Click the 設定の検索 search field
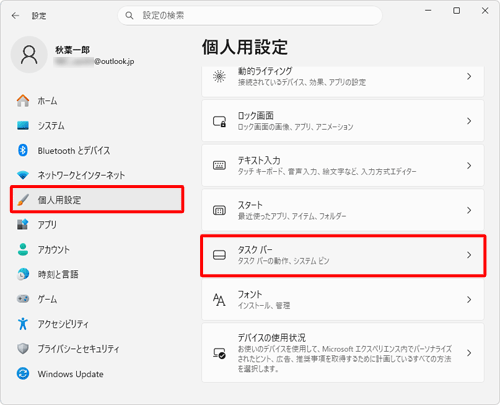Image resolution: width=500 pixels, height=405 pixels. tap(250, 15)
